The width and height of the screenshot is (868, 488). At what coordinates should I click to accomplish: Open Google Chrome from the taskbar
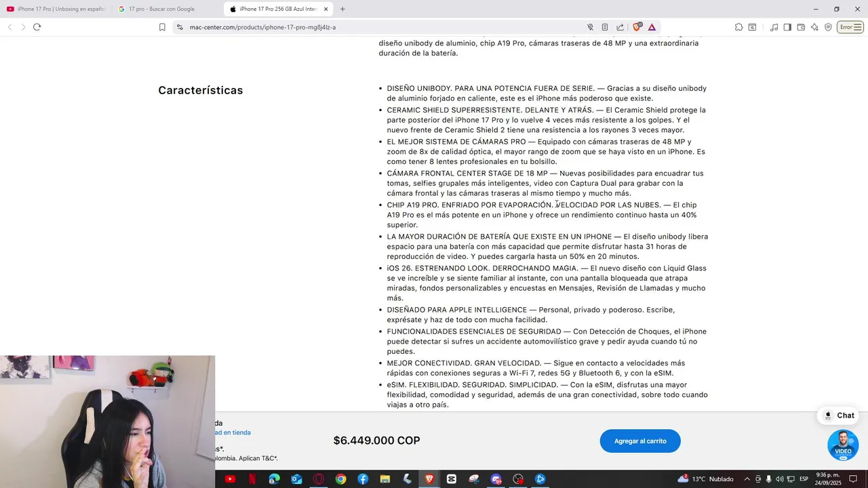[340, 479]
